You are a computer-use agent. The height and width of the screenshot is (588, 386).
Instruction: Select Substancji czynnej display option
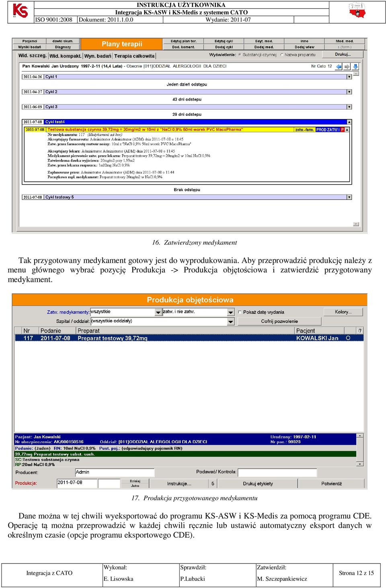click(240, 55)
